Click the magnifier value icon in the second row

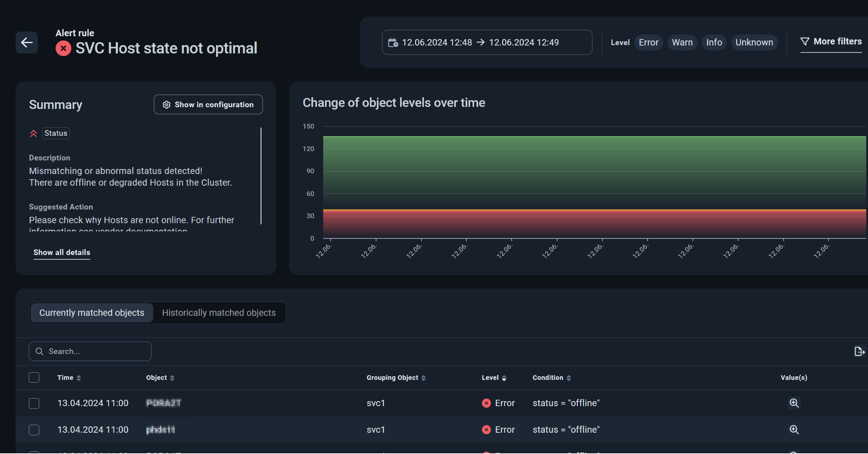(794, 430)
